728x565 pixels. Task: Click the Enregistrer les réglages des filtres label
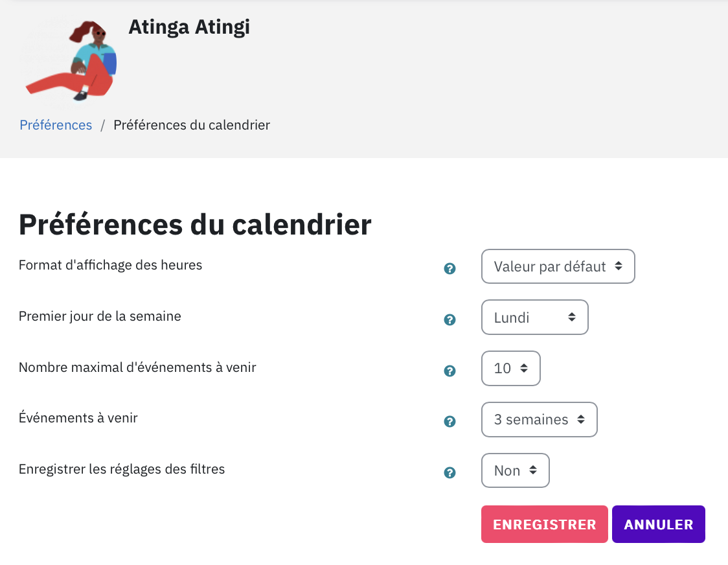coord(122,469)
